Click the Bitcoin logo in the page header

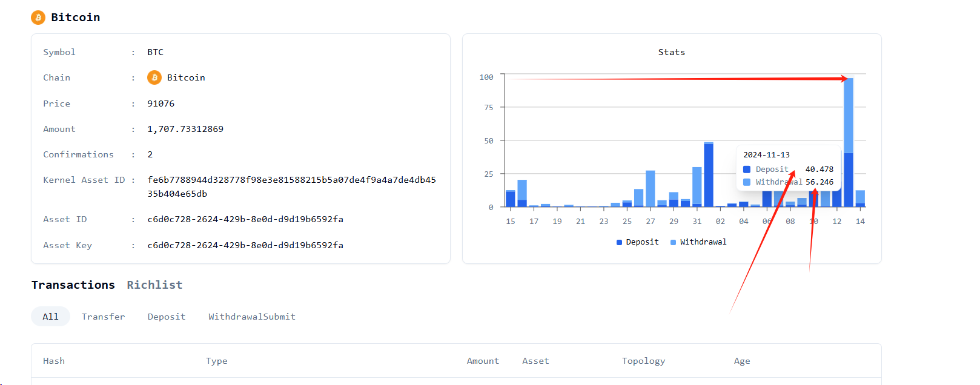38,18
